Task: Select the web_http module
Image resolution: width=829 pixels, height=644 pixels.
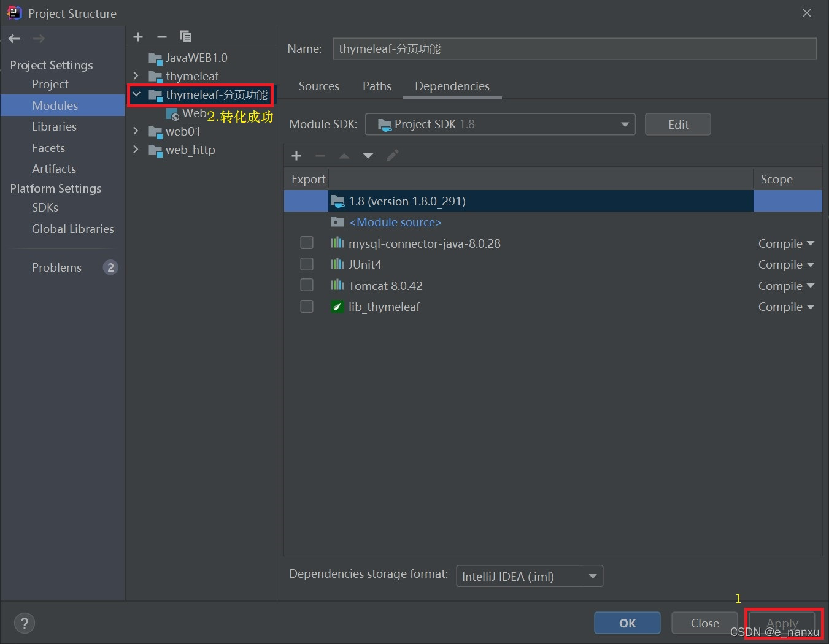Action: (190, 150)
